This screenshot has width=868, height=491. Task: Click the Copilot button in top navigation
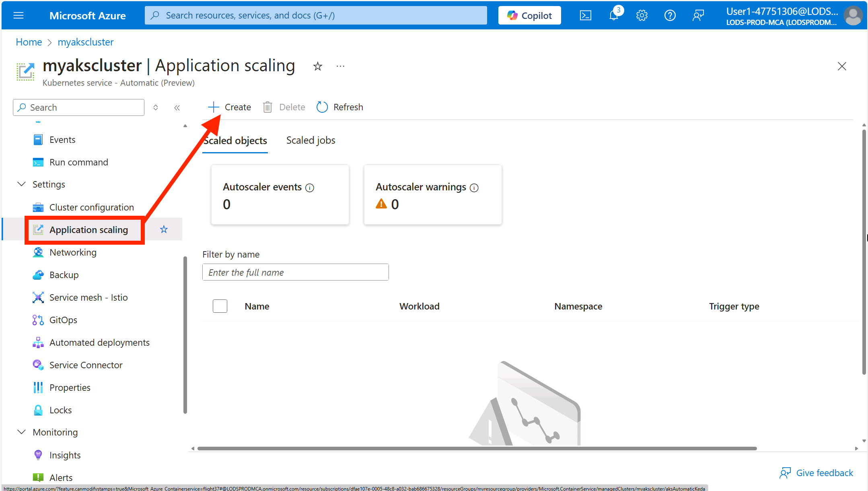pyautogui.click(x=529, y=15)
